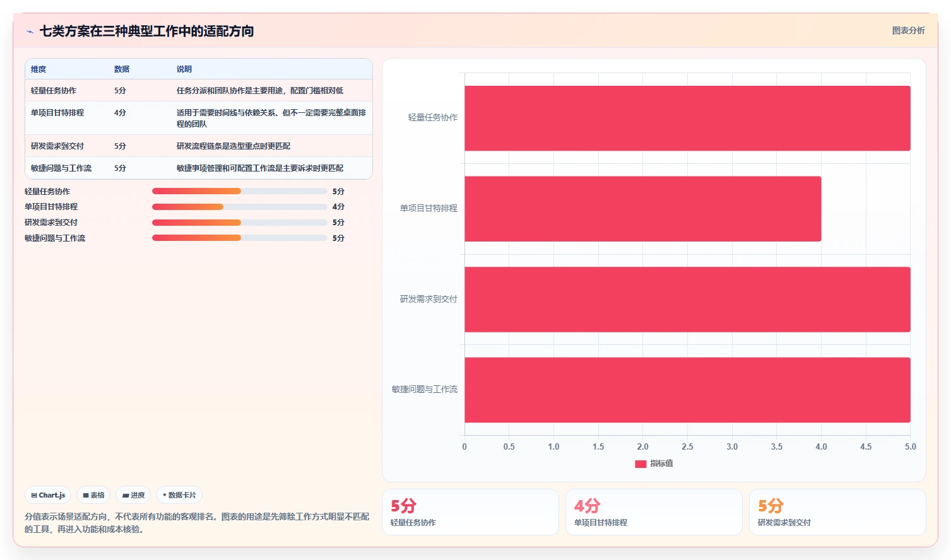Viewport: 951px width, 560px height.
Task: Click the 敏捷问题与工作流 y-axis label
Action: pos(425,390)
